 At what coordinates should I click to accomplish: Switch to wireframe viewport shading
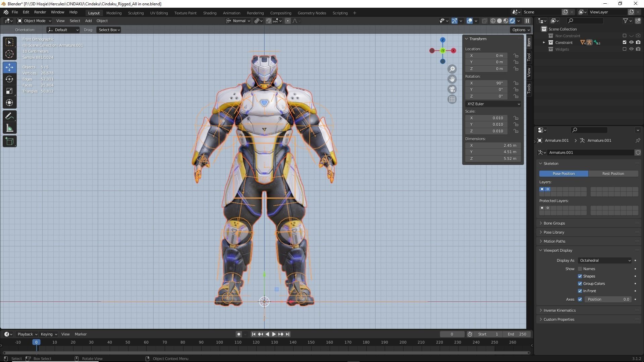tap(493, 21)
